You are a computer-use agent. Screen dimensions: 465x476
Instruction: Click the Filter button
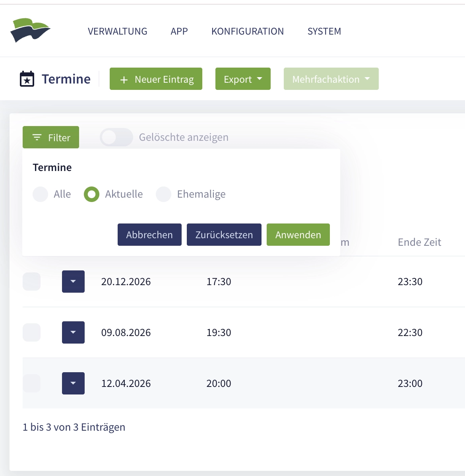pyautogui.click(x=51, y=138)
